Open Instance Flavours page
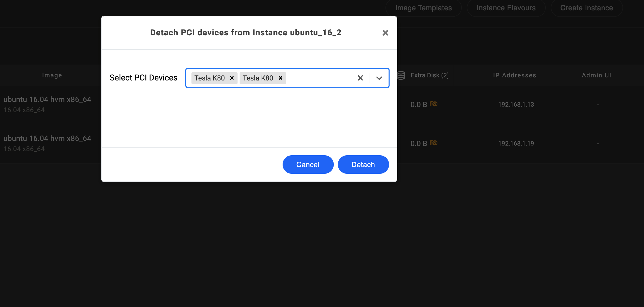 click(x=506, y=8)
